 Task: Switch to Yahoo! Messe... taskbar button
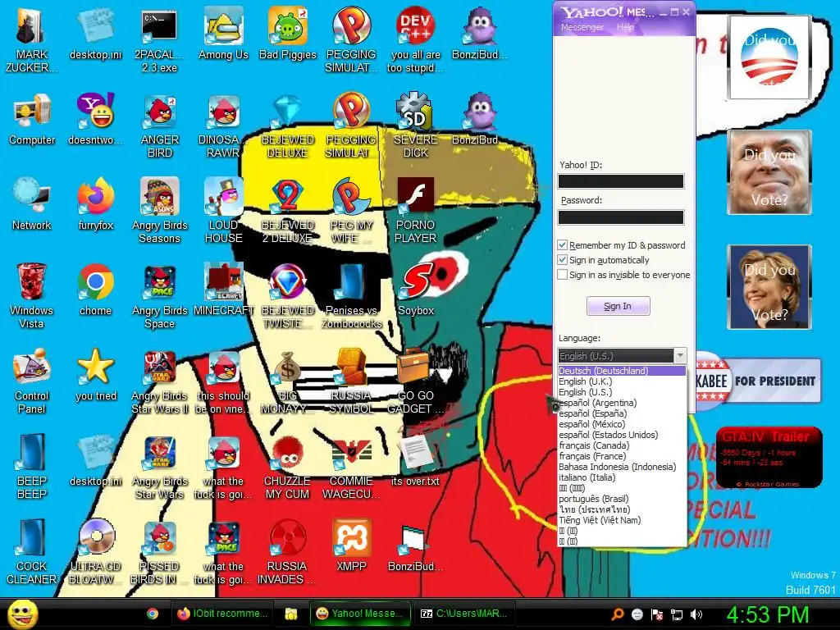click(x=360, y=614)
